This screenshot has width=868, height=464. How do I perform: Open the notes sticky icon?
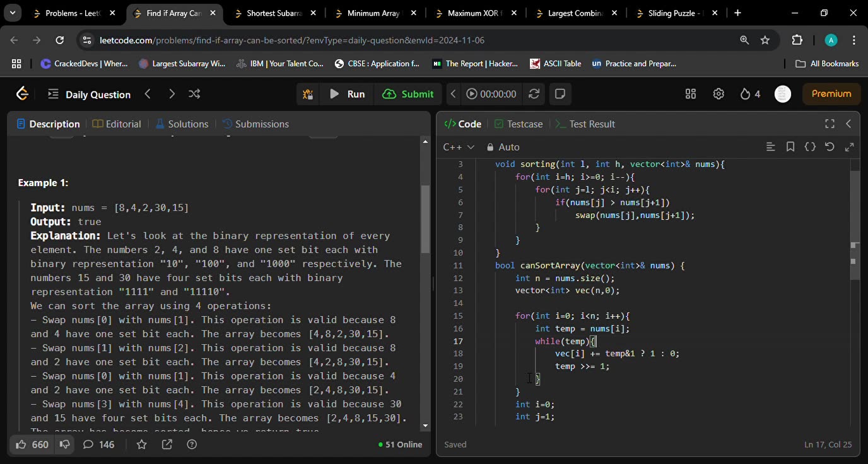click(560, 94)
